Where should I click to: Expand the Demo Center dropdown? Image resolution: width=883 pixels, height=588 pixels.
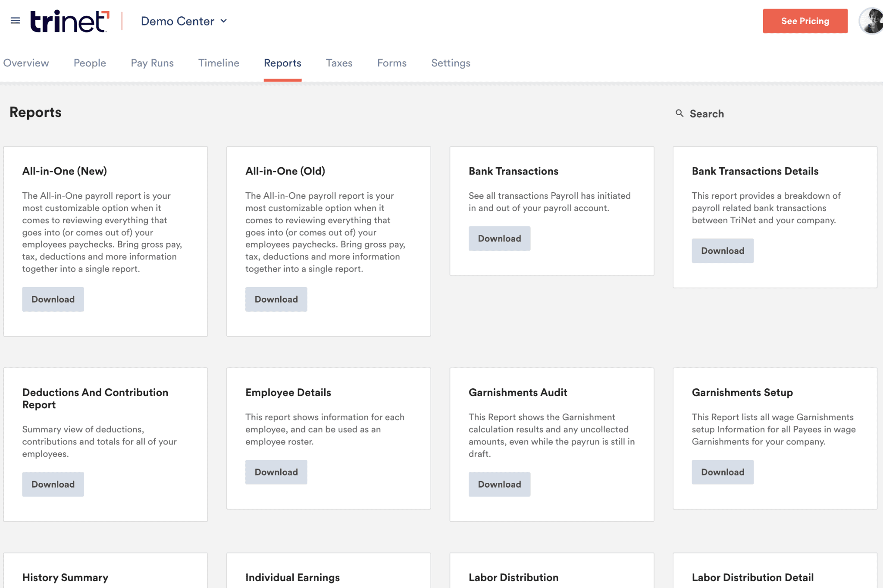click(x=184, y=21)
